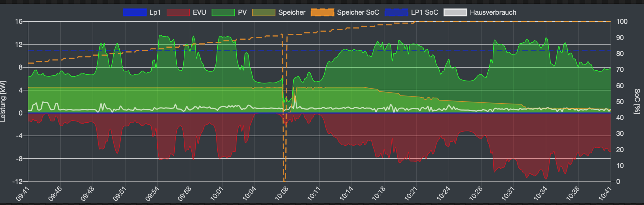Image resolution: width=644 pixels, height=205 pixels.
Task: Toggle Hausverbrauch legend label
Action: tap(493, 12)
